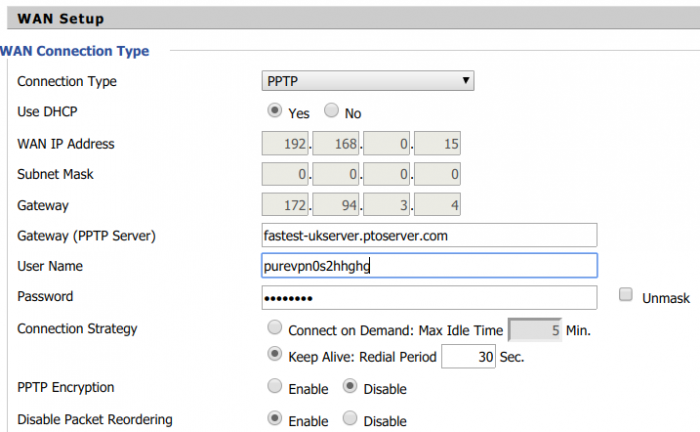Click the Gateway octet field showing 172
The width and height of the screenshot is (700, 432).
(x=285, y=205)
